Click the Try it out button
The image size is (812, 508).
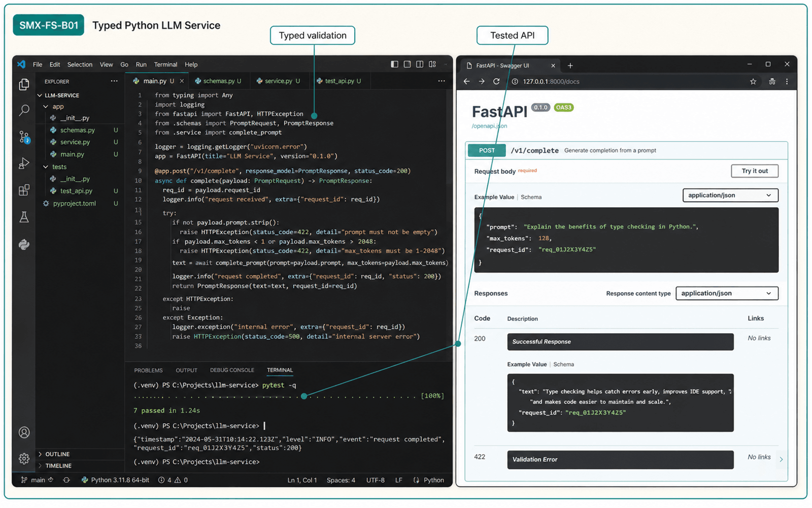point(755,171)
